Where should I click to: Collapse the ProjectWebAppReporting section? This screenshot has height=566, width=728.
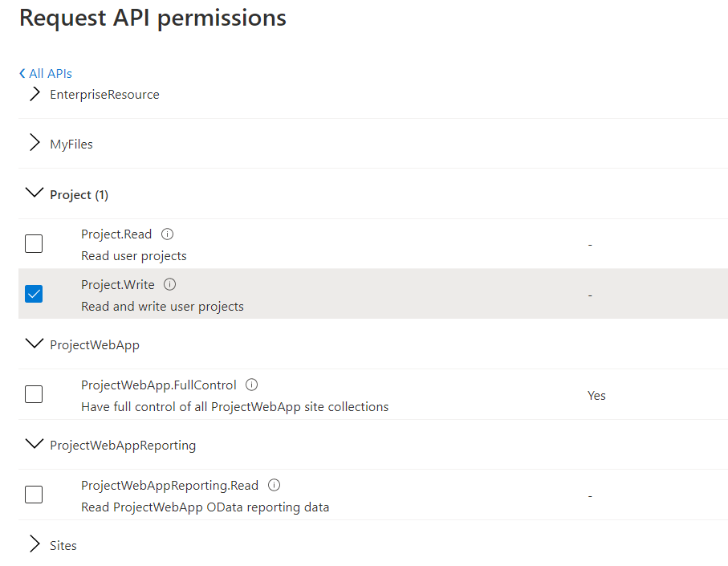tap(35, 444)
